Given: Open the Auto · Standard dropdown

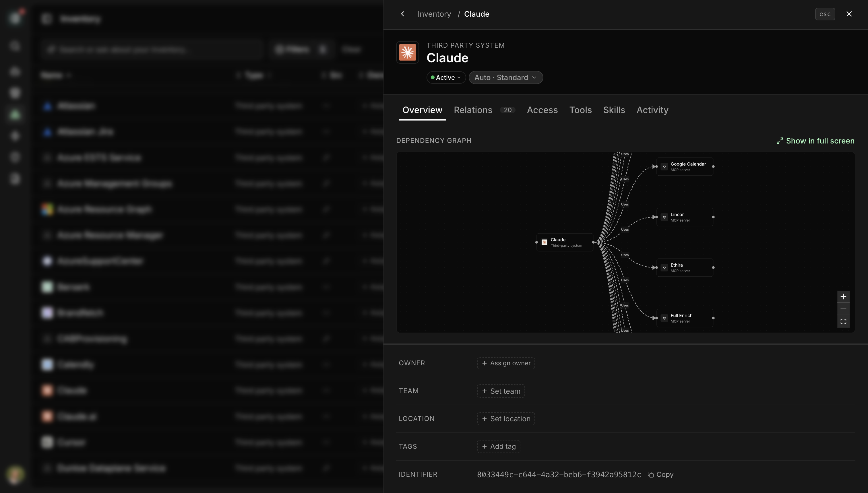Looking at the screenshot, I should (506, 77).
